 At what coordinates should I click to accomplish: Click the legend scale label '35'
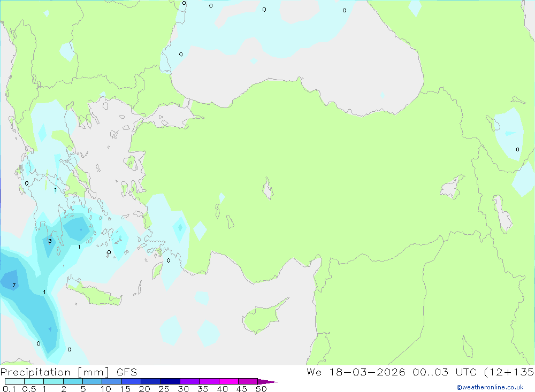[x=203, y=389]
